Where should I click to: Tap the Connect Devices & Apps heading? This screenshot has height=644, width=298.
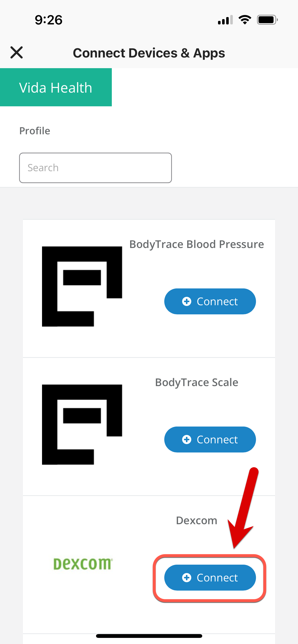(149, 53)
